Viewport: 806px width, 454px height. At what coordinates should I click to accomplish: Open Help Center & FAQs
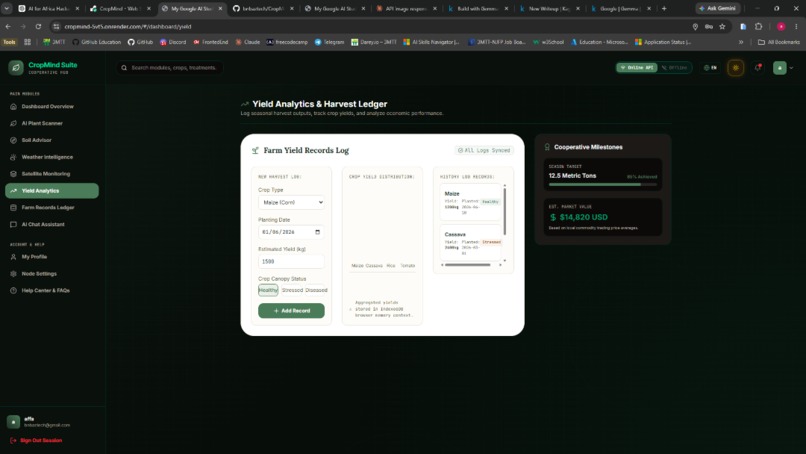[45, 290]
